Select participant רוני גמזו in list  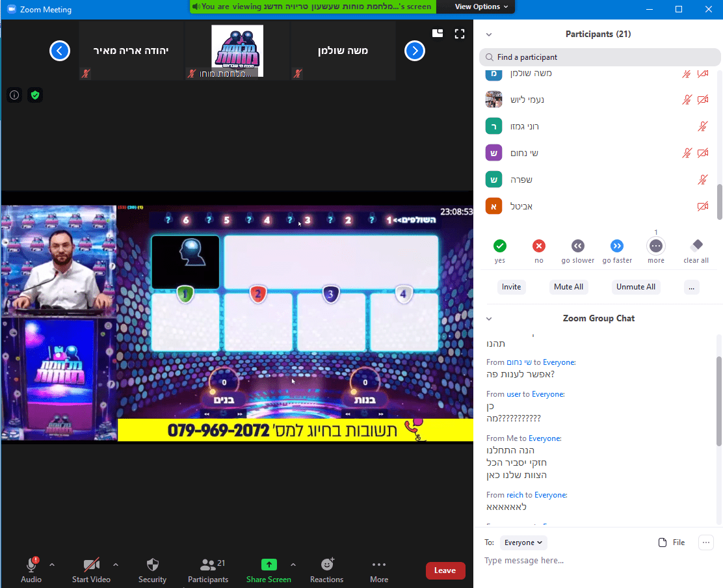click(597, 126)
